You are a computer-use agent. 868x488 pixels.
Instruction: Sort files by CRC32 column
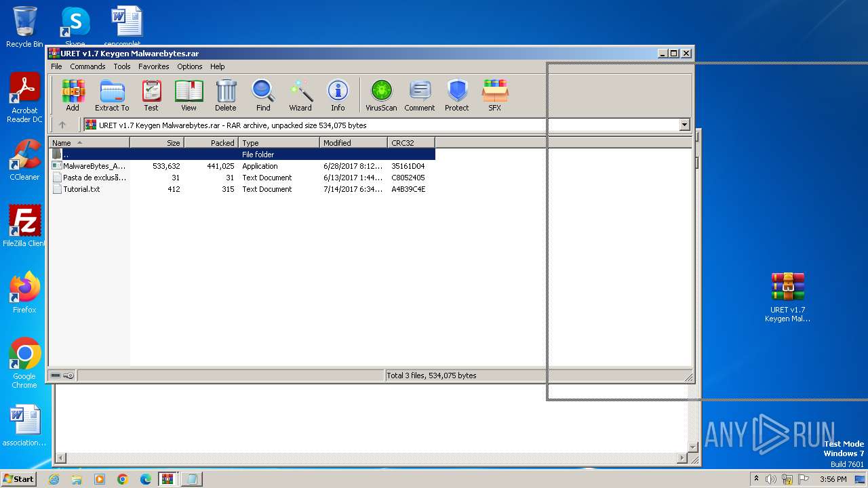tap(411, 142)
